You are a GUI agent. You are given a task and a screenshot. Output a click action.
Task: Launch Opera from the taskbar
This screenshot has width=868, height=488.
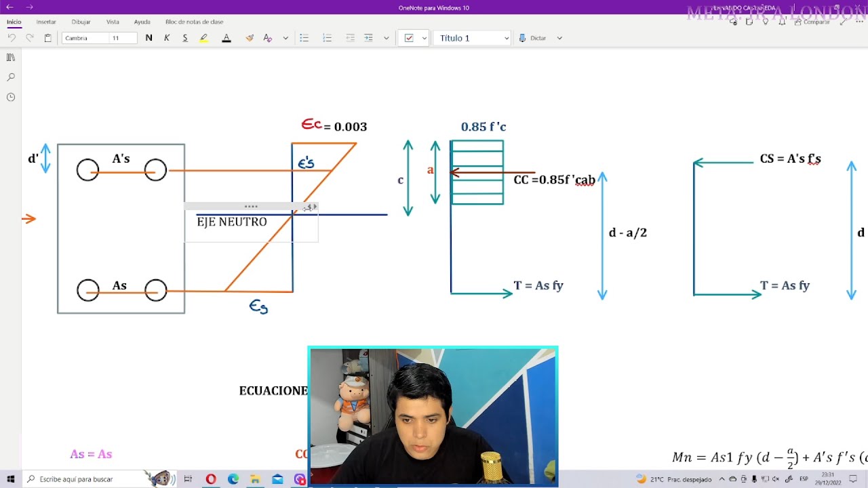pos(211,479)
